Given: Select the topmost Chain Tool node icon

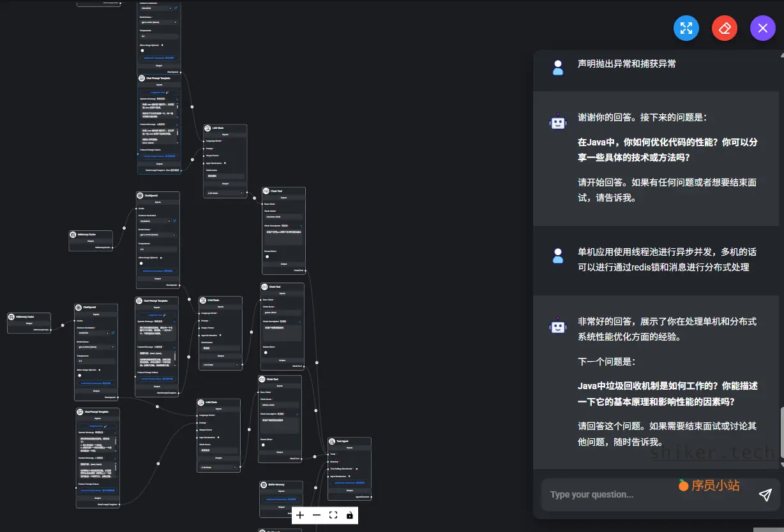Looking at the screenshot, I should [x=266, y=191].
